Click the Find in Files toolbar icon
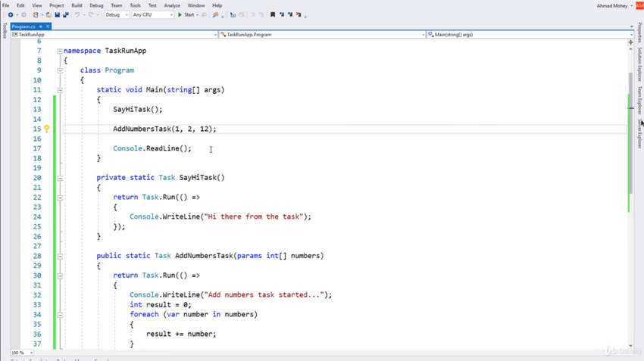This screenshot has height=361, width=644. tap(215, 15)
